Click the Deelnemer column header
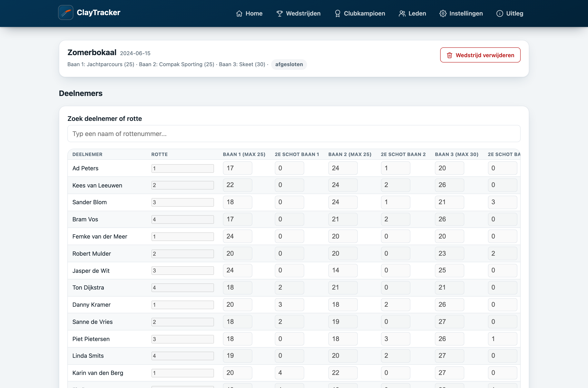Screen dimensions: 588x388 [87, 154]
